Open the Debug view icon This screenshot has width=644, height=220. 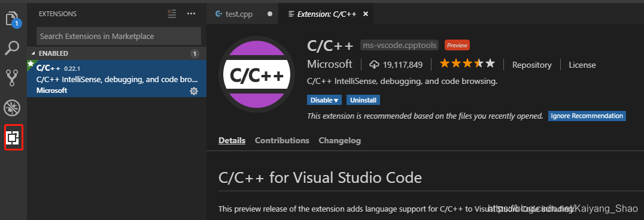point(13,108)
